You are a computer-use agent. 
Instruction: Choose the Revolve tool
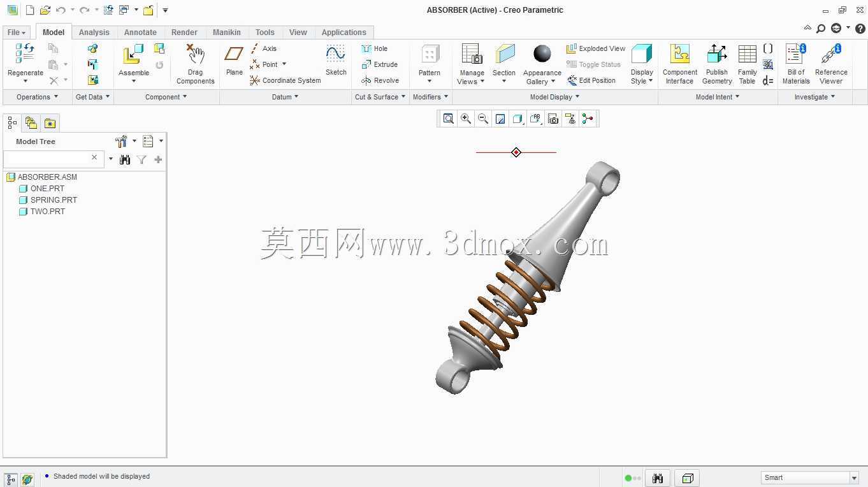[x=380, y=80]
